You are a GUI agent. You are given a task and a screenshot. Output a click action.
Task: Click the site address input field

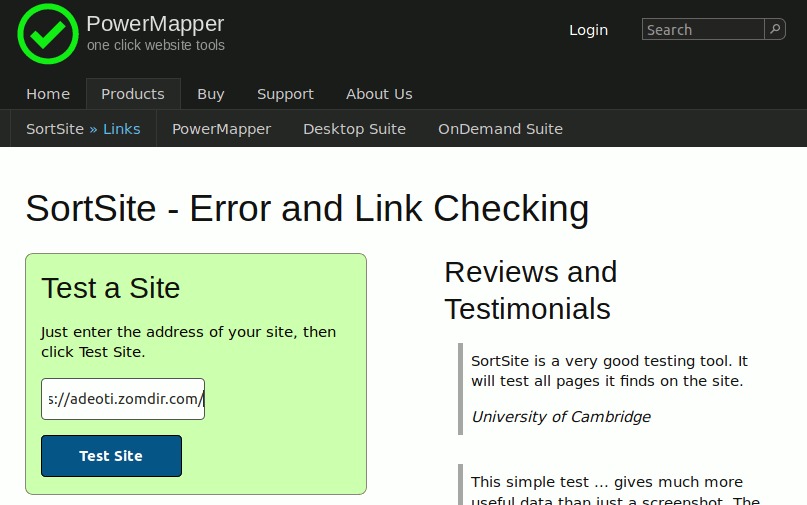(123, 399)
